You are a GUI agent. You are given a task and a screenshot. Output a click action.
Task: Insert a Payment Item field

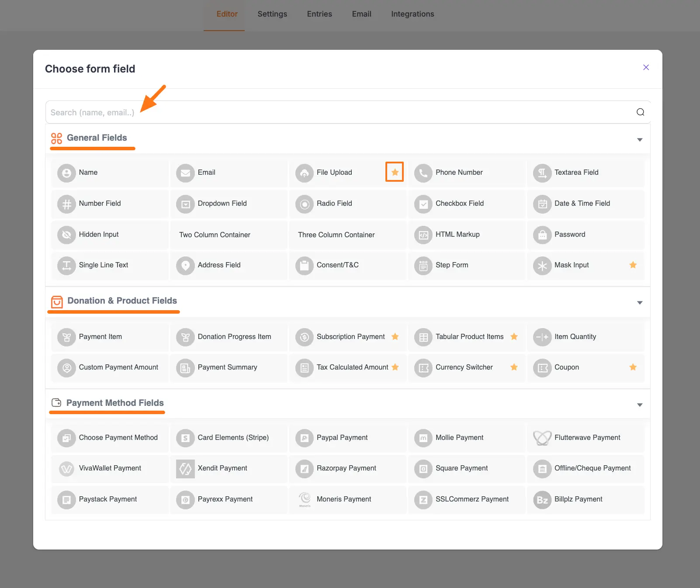(100, 337)
